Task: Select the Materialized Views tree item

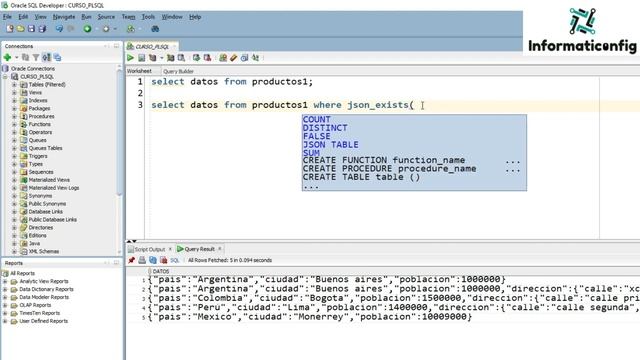Action: pyautogui.click(x=49, y=180)
